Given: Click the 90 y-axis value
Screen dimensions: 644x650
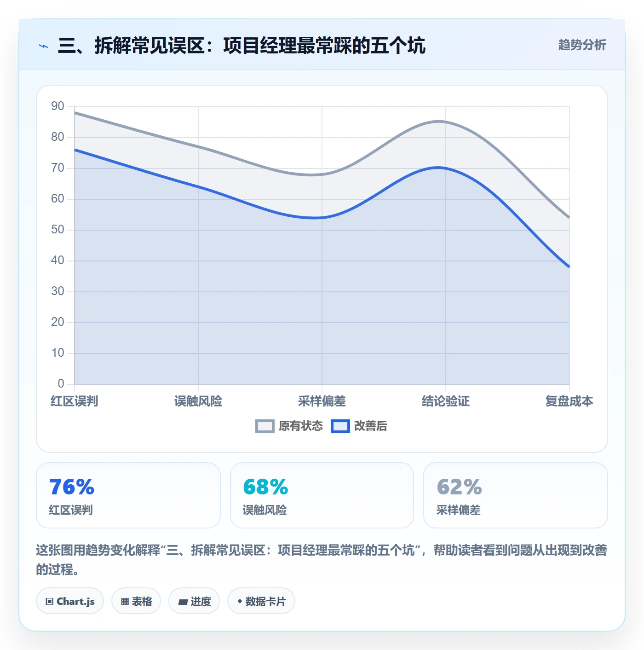Looking at the screenshot, I should pyautogui.click(x=57, y=106).
